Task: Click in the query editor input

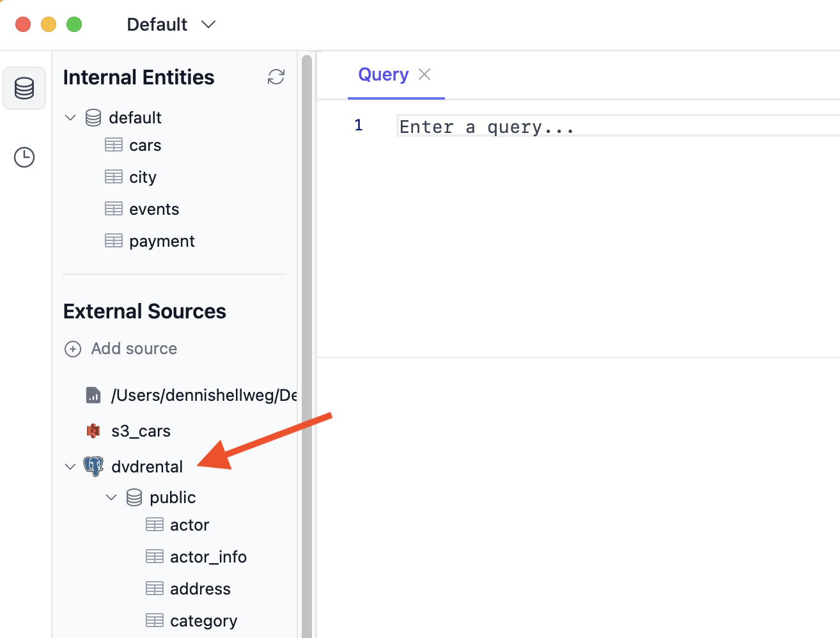Action: (618, 126)
